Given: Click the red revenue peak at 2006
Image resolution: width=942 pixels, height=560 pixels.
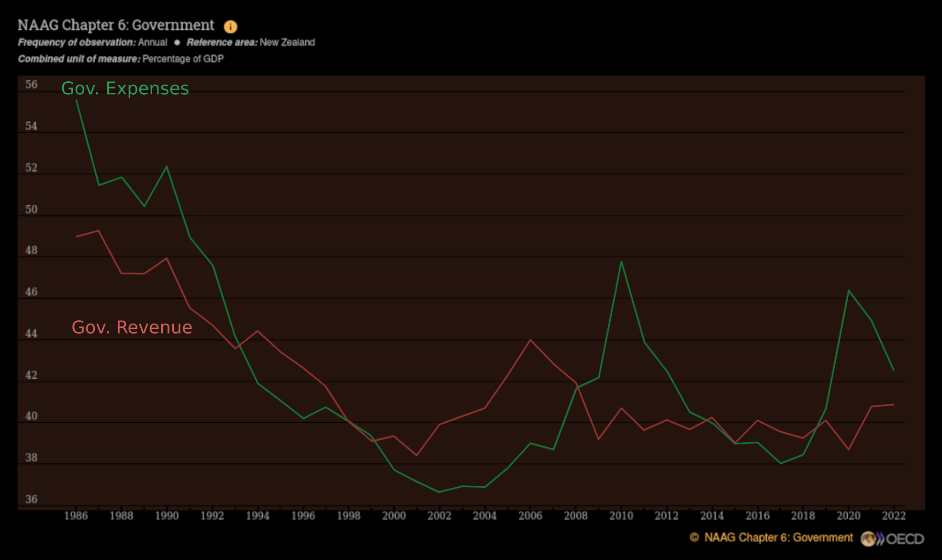Looking at the screenshot, I should tap(530, 340).
